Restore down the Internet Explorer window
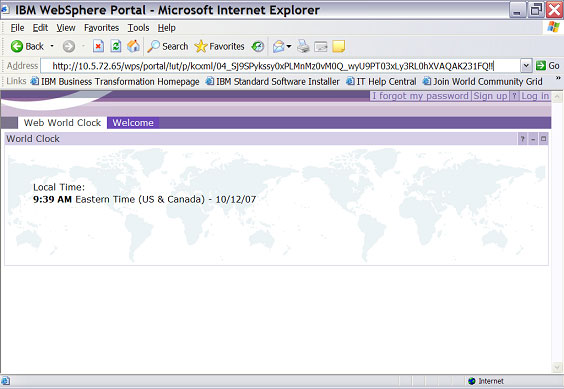The width and height of the screenshot is (564, 389). pos(536,10)
